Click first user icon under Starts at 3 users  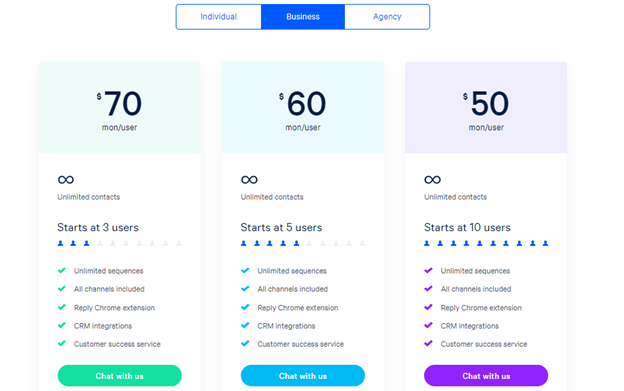click(x=60, y=243)
